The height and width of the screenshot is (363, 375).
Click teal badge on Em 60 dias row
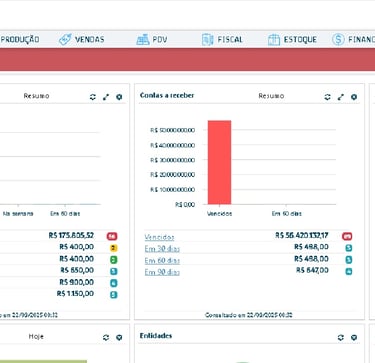[x=349, y=260]
